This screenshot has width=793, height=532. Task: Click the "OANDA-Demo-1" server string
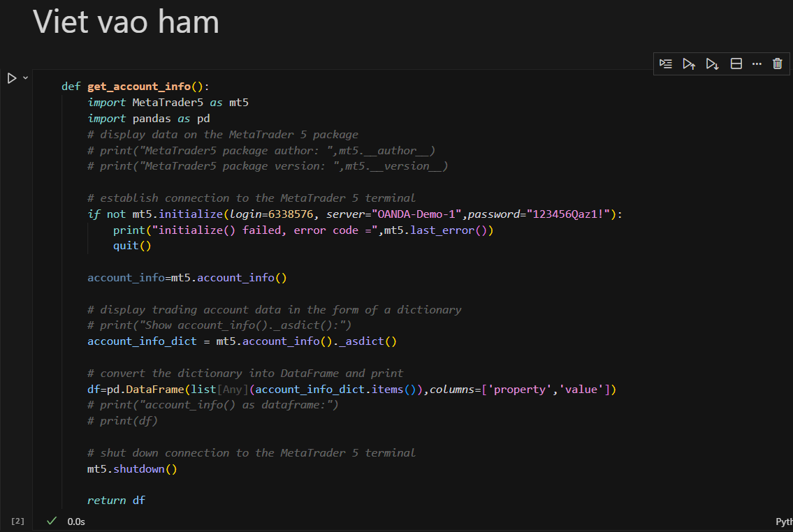click(x=417, y=214)
